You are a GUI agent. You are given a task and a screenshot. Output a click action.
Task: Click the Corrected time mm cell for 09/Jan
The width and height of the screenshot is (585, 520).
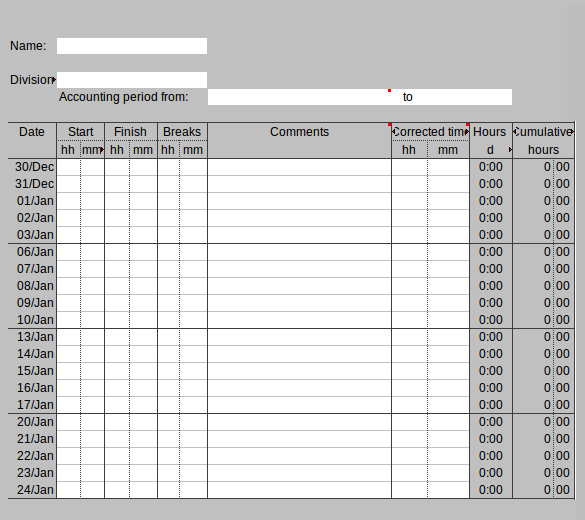(448, 303)
